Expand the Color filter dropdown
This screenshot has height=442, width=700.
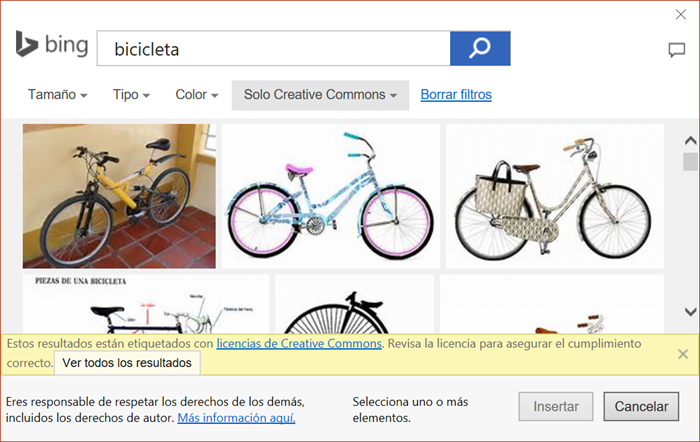point(197,95)
